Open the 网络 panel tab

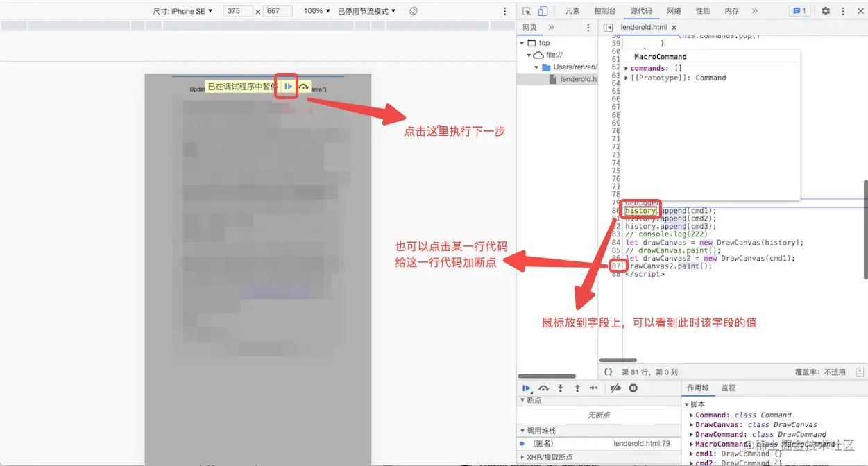point(674,11)
